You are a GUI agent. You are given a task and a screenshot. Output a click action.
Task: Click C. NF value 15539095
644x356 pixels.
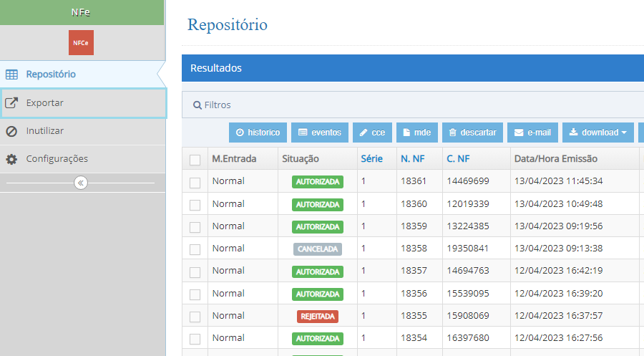(x=468, y=294)
